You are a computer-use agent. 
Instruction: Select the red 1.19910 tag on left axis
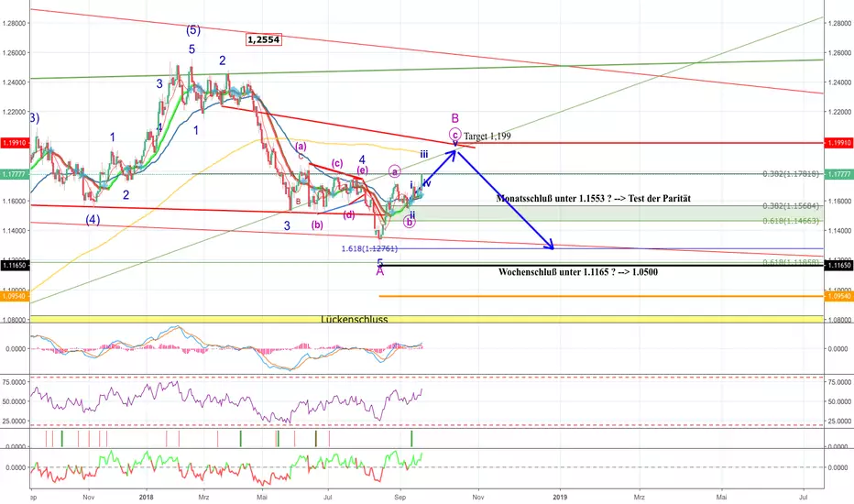click(x=15, y=143)
